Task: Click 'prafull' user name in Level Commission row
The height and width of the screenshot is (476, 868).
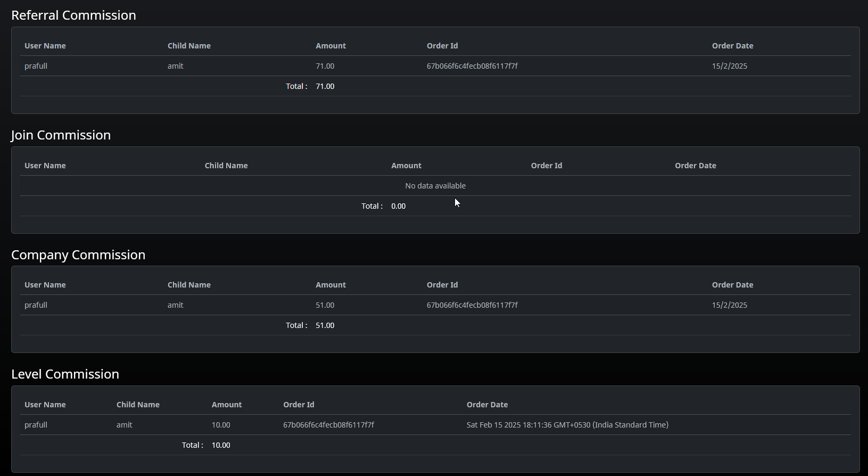Action: click(x=36, y=425)
